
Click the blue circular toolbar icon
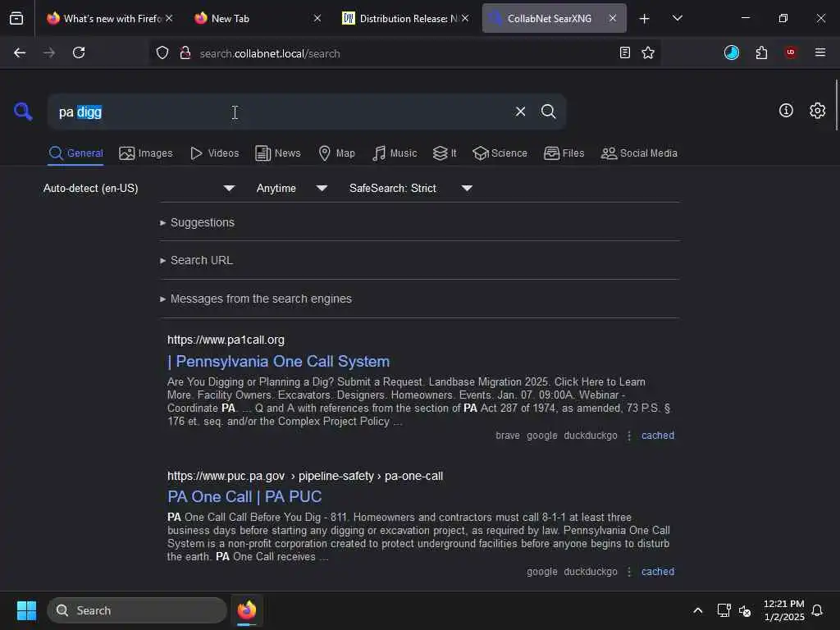click(731, 52)
